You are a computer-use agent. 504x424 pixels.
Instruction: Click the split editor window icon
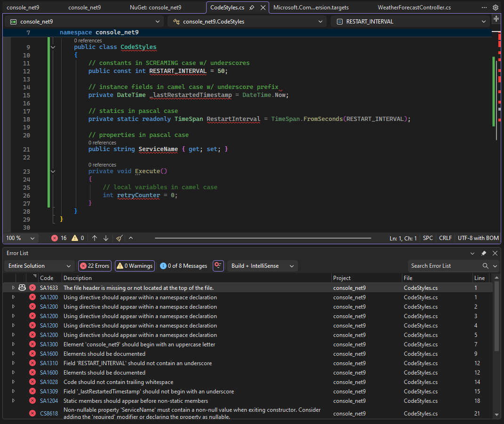[496, 19]
